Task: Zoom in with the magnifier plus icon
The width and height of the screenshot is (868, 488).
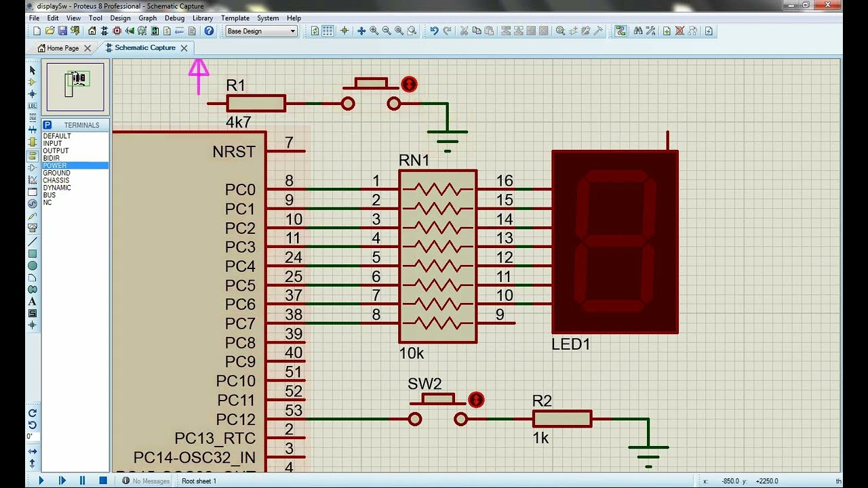Action: tap(374, 31)
